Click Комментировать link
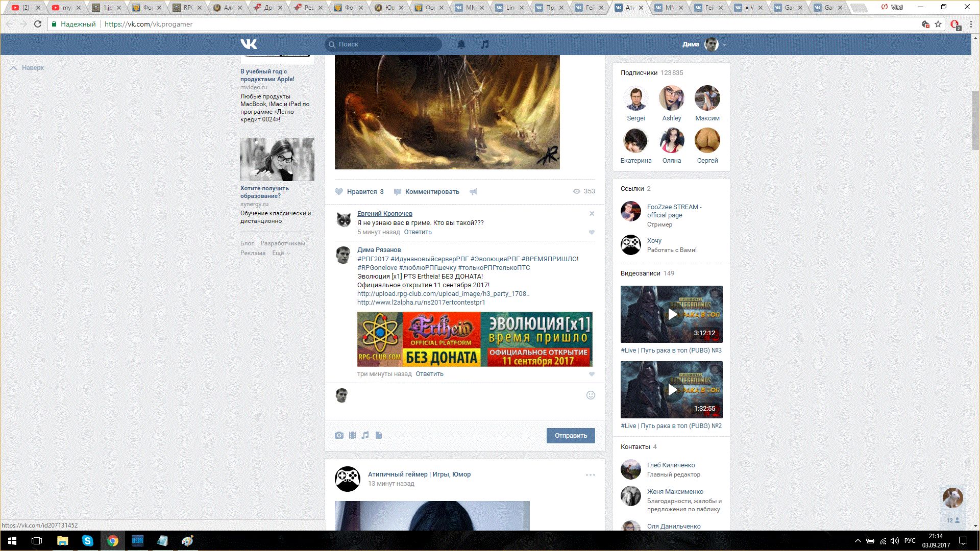 (432, 192)
